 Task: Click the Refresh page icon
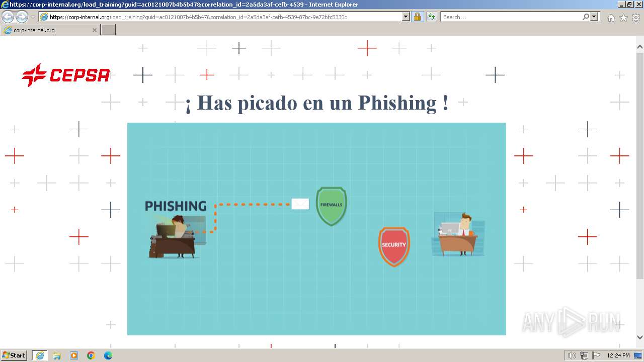click(x=432, y=17)
